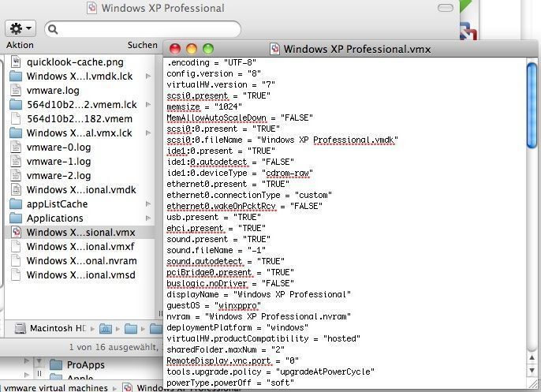Click folder icon of 564d10b2...2.vmem.lck
Screen dimensions: 541x392
click(16, 104)
